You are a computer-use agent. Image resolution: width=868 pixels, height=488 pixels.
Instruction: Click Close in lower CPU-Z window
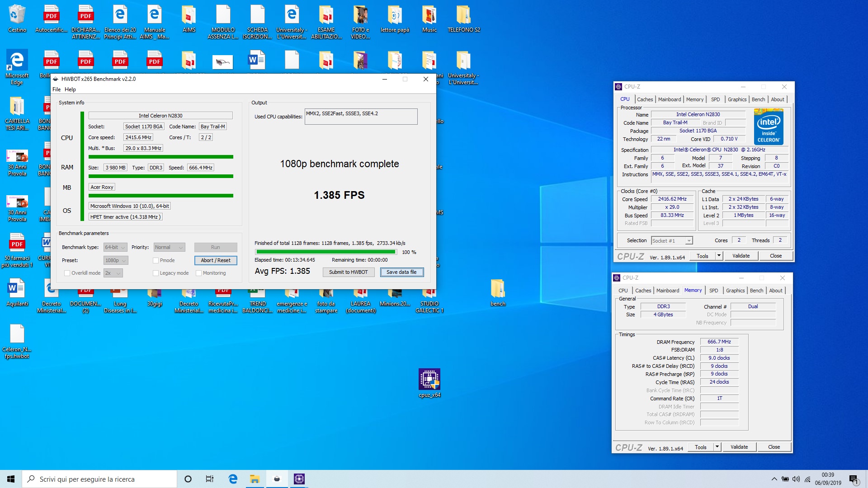(x=774, y=447)
